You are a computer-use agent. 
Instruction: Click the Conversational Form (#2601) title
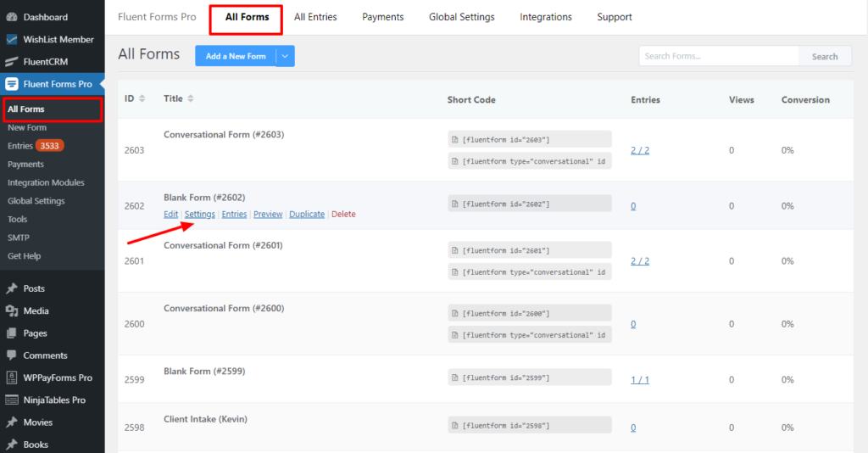tap(223, 245)
